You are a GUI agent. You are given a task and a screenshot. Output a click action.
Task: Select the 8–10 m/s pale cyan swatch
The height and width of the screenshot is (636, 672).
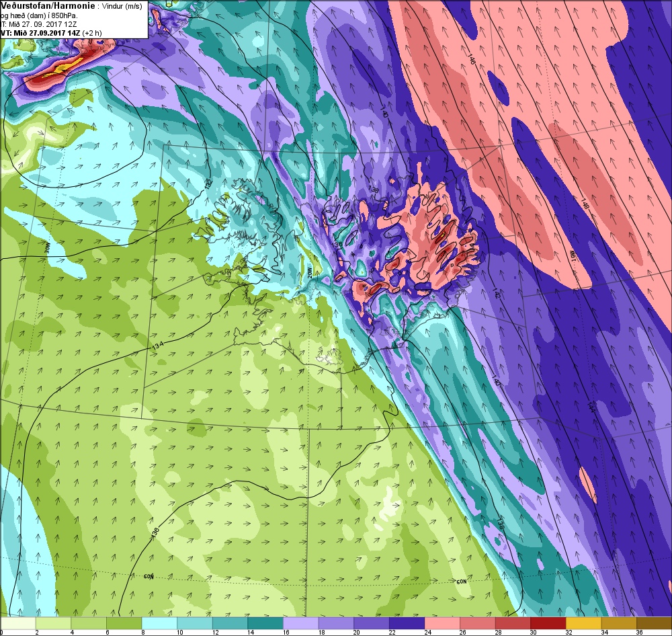pyautogui.click(x=159, y=623)
